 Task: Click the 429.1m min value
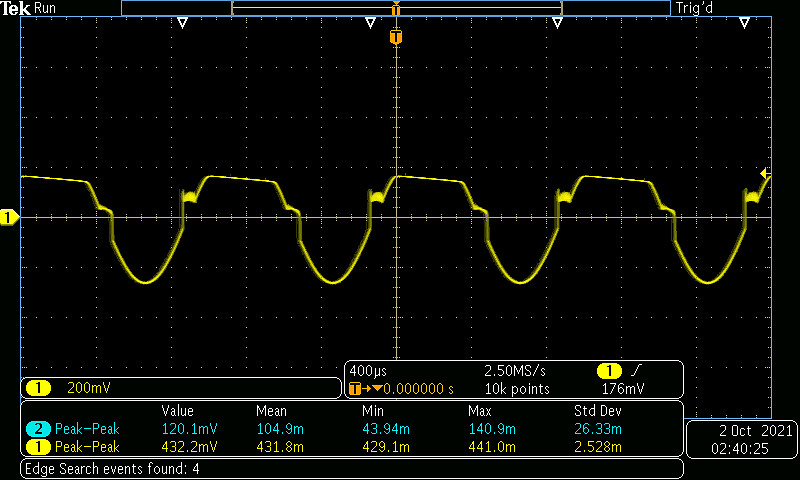pos(386,447)
